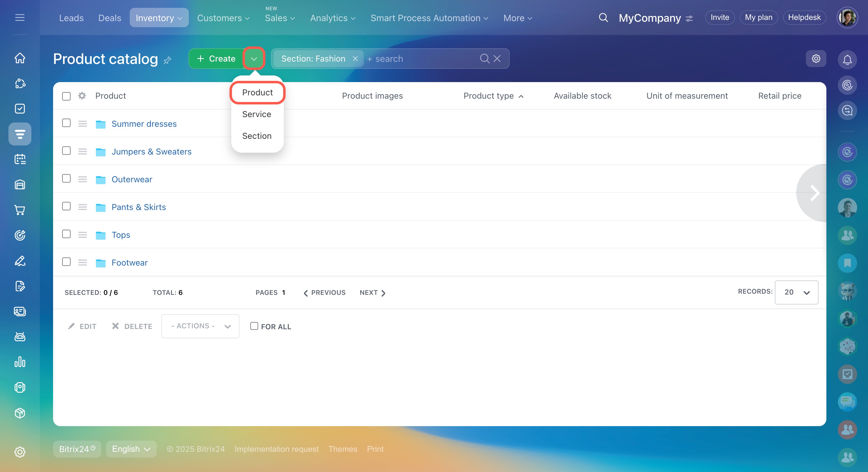
Task: Open the Outerwear section link
Action: 132,179
